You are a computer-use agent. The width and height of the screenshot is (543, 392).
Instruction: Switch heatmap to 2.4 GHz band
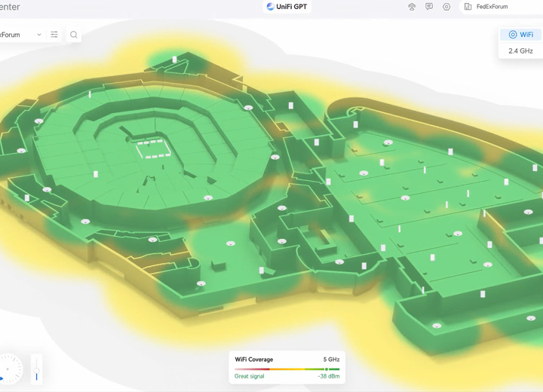[520, 51]
